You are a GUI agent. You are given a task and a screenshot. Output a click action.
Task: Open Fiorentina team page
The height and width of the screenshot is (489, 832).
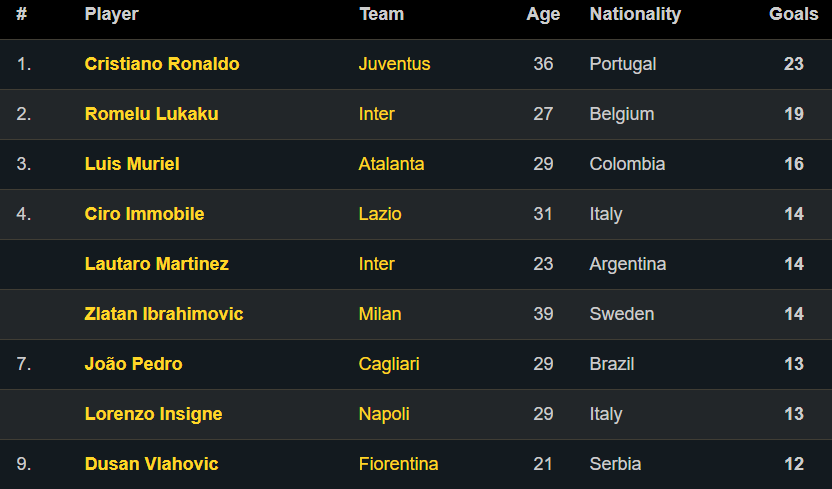pos(398,464)
